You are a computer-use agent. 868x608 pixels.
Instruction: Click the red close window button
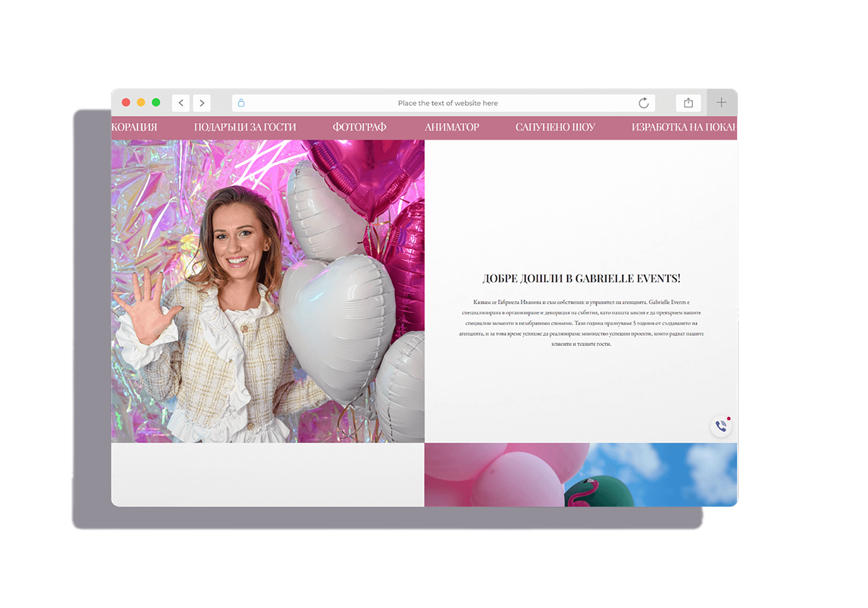[126, 103]
